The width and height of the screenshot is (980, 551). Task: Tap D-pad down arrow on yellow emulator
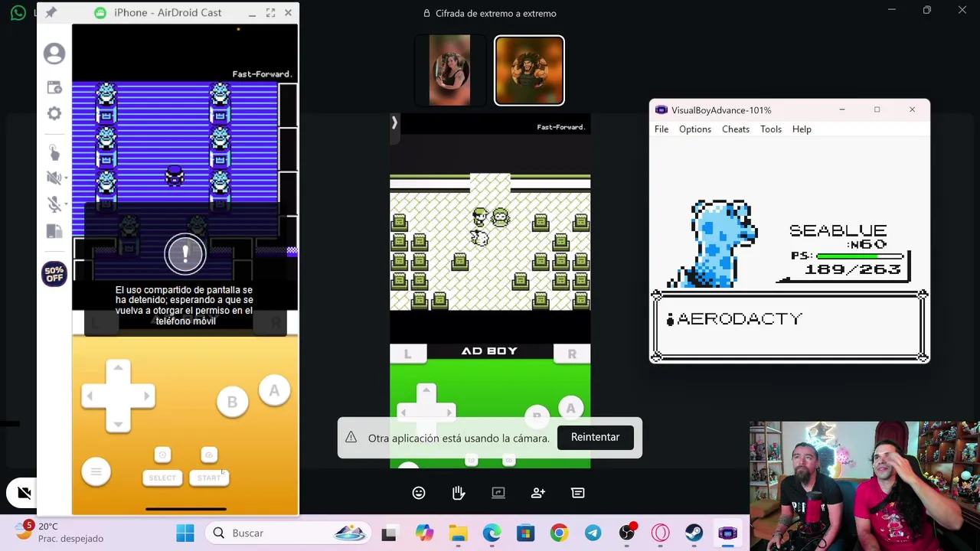(x=118, y=423)
